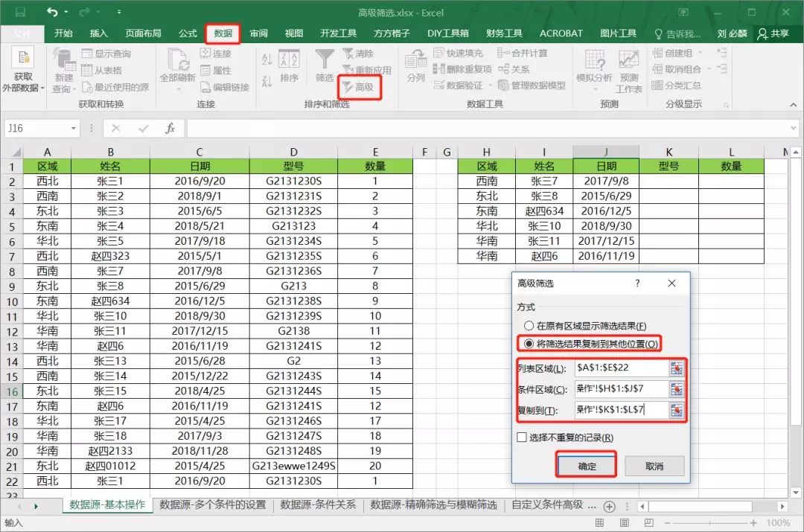804x532 pixels.
Task: Open the Ungroup (取消组合) dropdown arrow
Action: 709,68
